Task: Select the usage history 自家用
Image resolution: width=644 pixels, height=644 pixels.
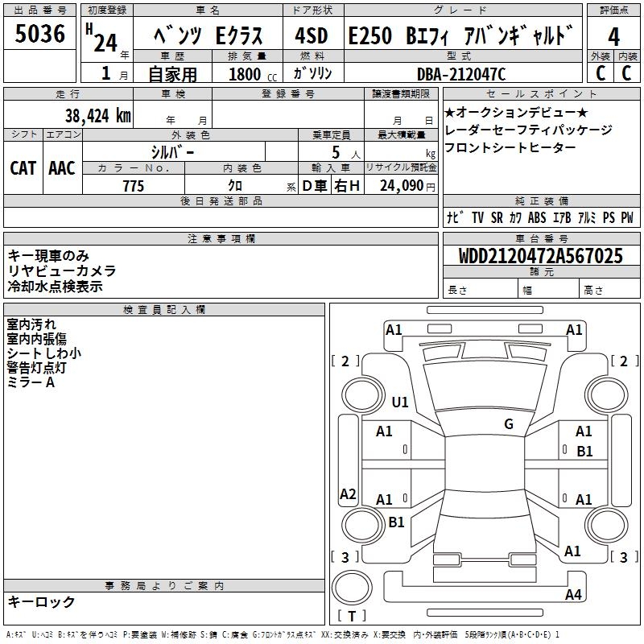Action: tap(172, 74)
